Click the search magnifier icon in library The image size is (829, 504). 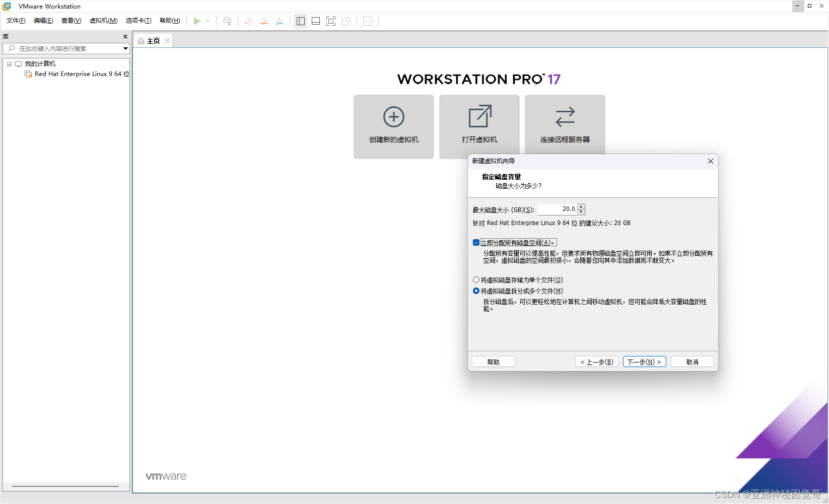click(x=12, y=48)
